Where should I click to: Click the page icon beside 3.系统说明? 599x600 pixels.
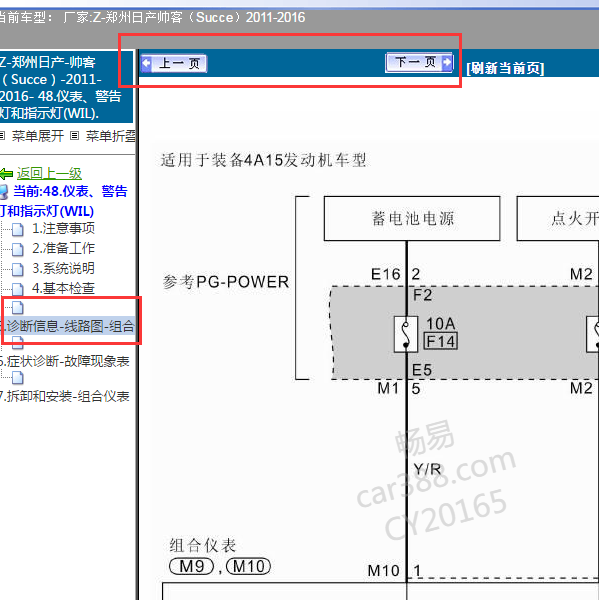click(18, 269)
